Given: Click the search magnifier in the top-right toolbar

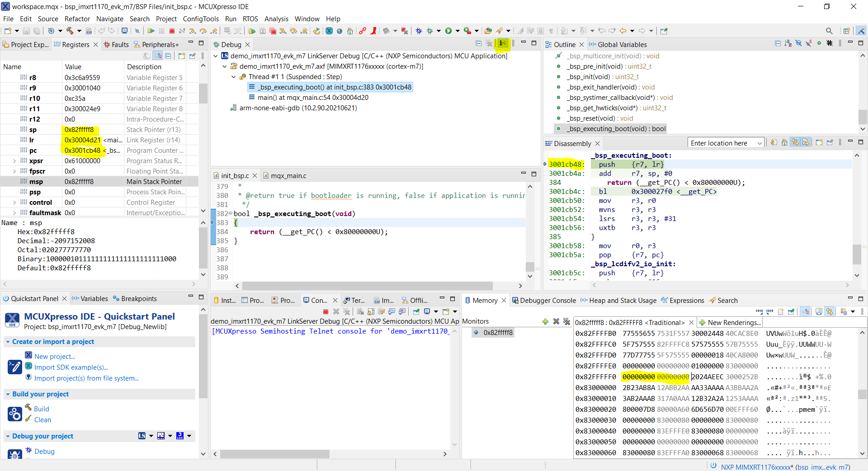Looking at the screenshot, I should (x=829, y=31).
